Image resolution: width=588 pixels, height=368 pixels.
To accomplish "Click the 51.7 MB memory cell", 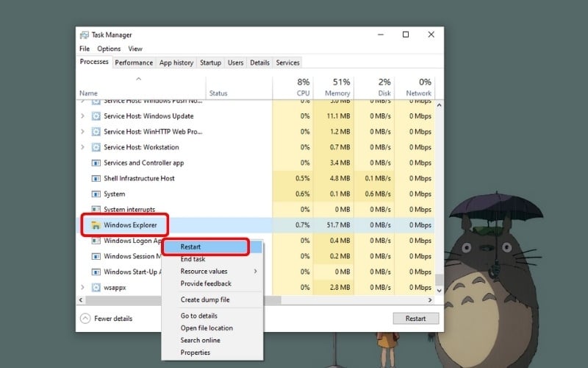I will (334, 225).
